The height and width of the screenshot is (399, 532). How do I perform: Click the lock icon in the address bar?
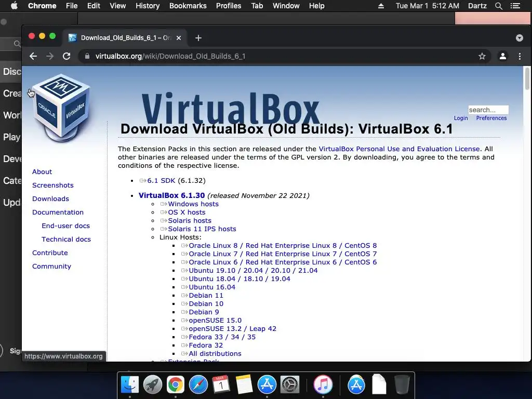pos(87,56)
